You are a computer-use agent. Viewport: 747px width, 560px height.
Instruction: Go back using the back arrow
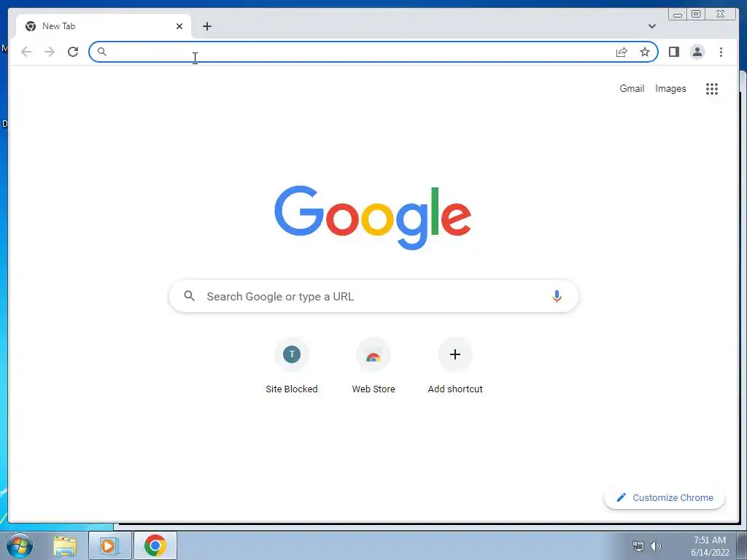[26, 52]
